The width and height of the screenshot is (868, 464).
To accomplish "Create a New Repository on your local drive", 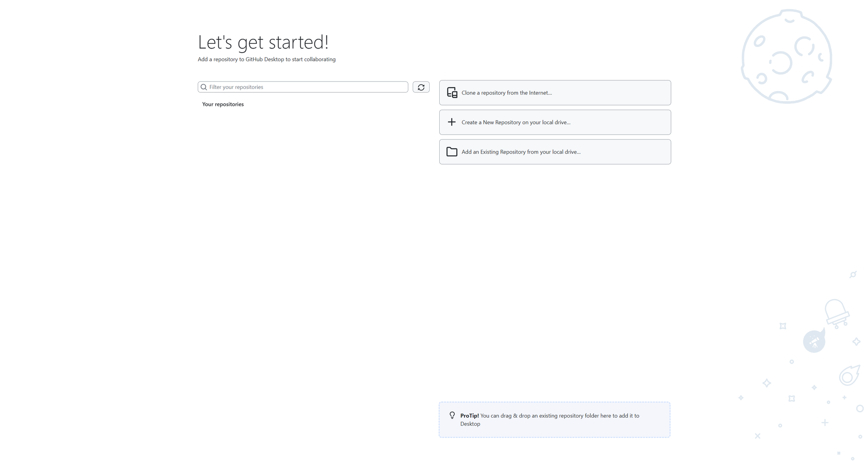I will 555,122.
